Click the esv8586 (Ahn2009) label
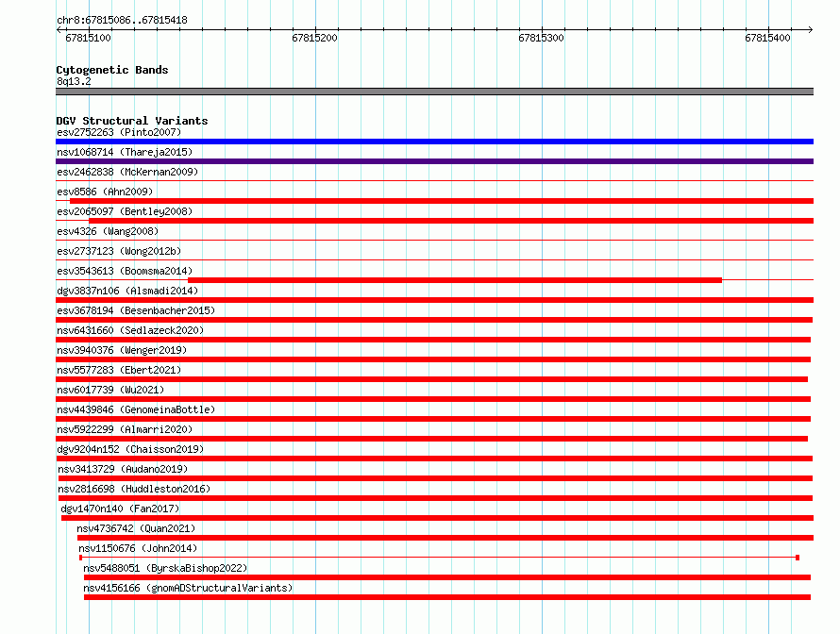The image size is (840, 634). point(105,192)
